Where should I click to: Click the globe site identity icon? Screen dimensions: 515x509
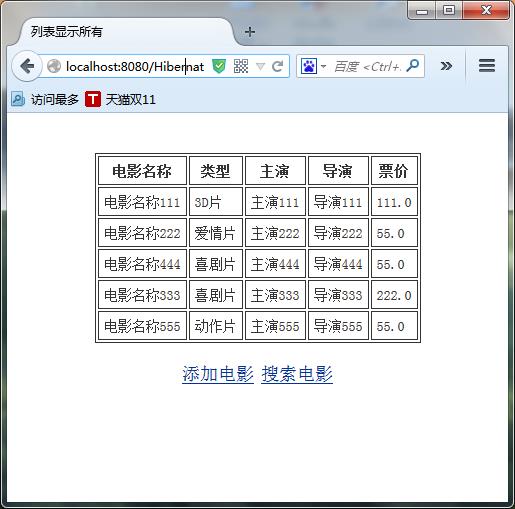point(54,66)
